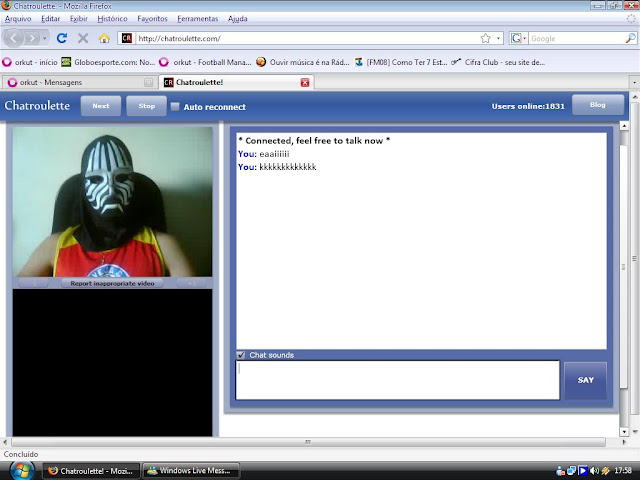The width and height of the screenshot is (640, 480).
Task: Reload the page with the refresh icon
Action: tap(62, 38)
